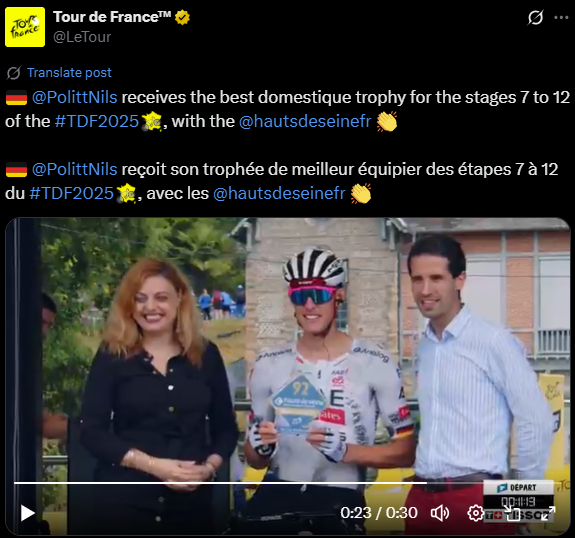Open the #TDF2025 hashtag in French line
575x538 pixels.
point(71,193)
